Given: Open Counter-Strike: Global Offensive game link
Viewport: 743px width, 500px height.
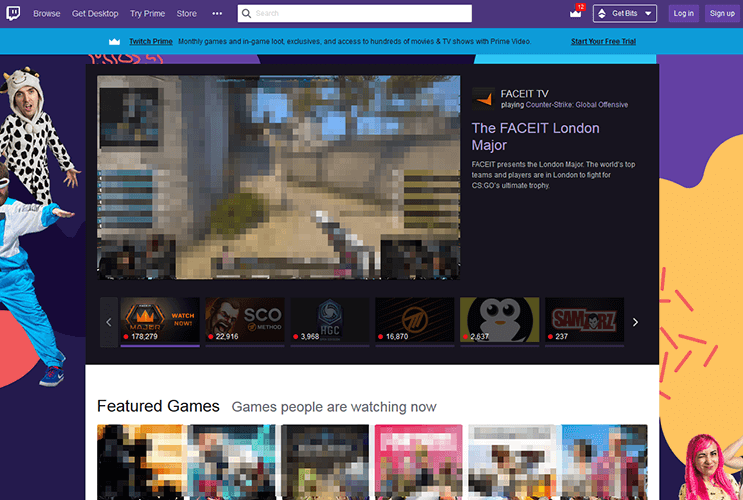Looking at the screenshot, I should (577, 105).
